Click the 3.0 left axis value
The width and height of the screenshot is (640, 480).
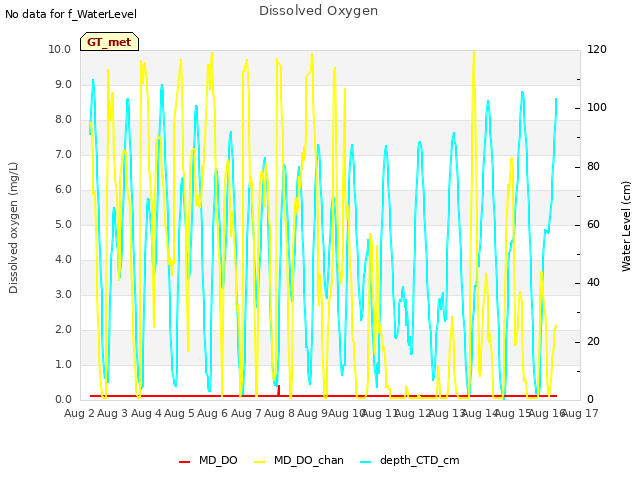[63, 295]
